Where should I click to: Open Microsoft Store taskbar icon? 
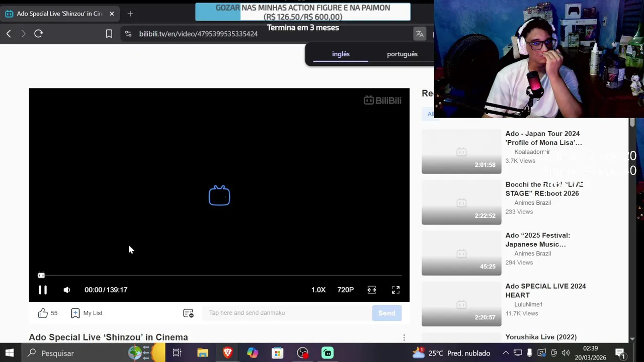click(277, 353)
